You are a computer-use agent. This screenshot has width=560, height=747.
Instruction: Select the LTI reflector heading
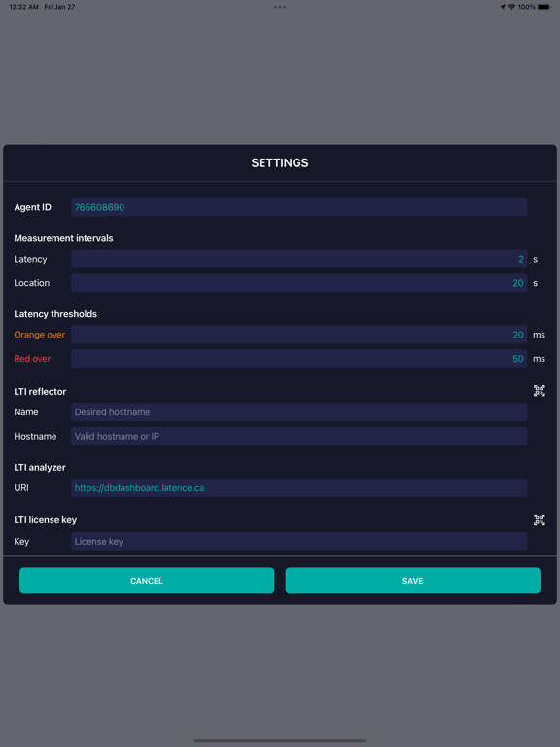[x=40, y=392]
